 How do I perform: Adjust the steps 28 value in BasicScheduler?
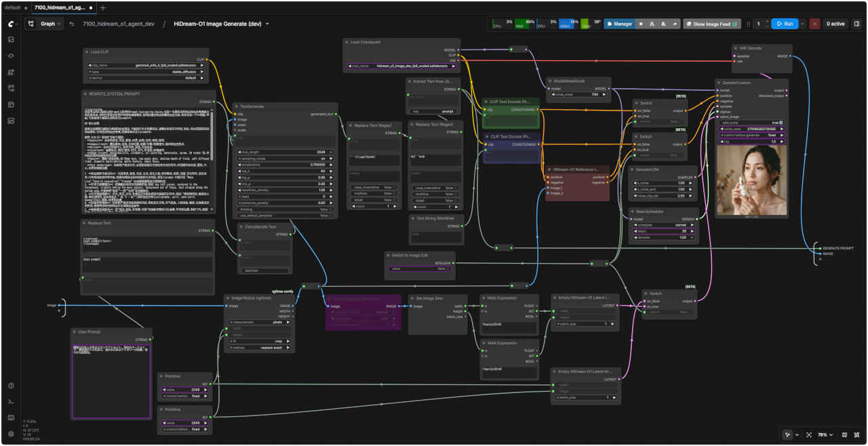click(x=663, y=231)
